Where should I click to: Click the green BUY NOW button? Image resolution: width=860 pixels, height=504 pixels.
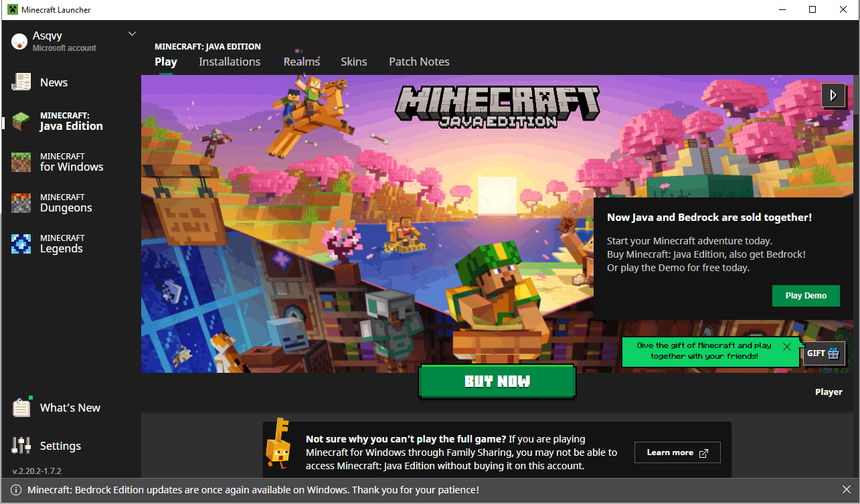497,382
